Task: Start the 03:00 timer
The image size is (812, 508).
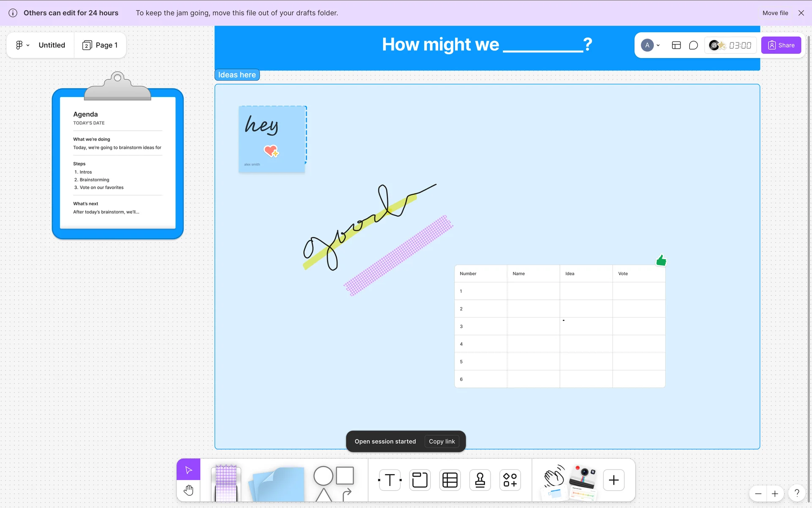Action: pyautogui.click(x=740, y=45)
